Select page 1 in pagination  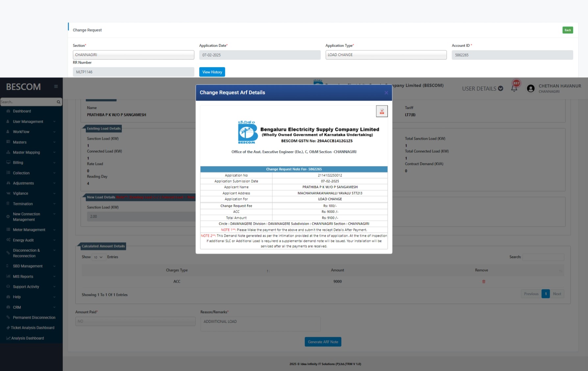[546, 294]
